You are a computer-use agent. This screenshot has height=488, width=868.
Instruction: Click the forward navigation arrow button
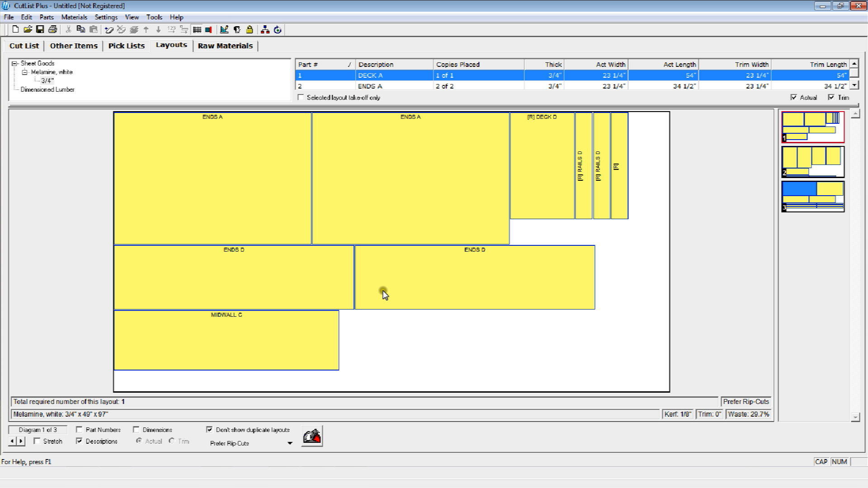point(21,441)
